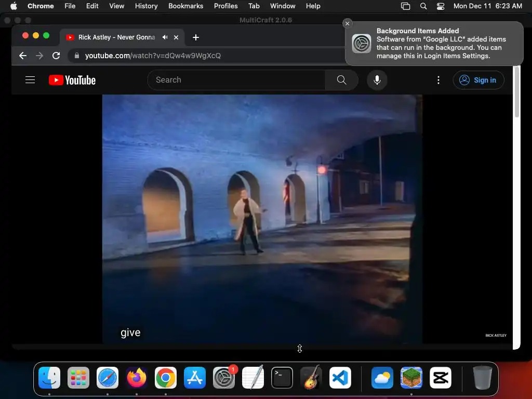Open the YouTube hamburger guide menu
The image size is (532, 399).
[x=30, y=80]
